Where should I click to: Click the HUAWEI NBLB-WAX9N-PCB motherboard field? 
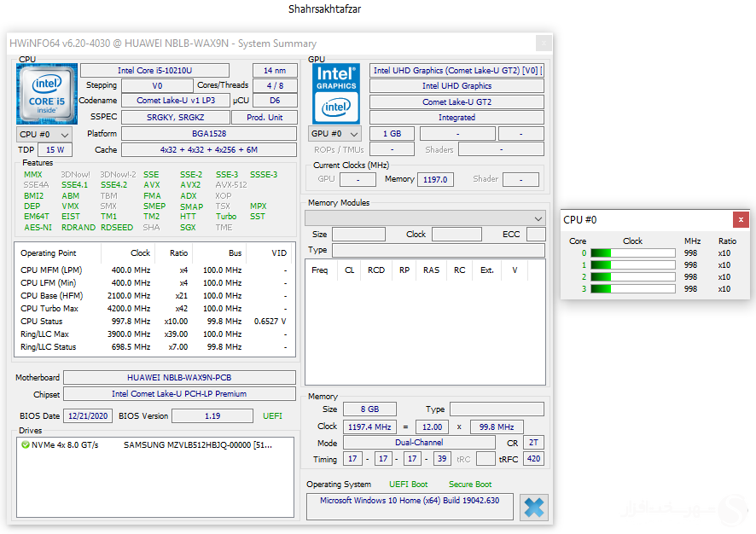pos(179,377)
